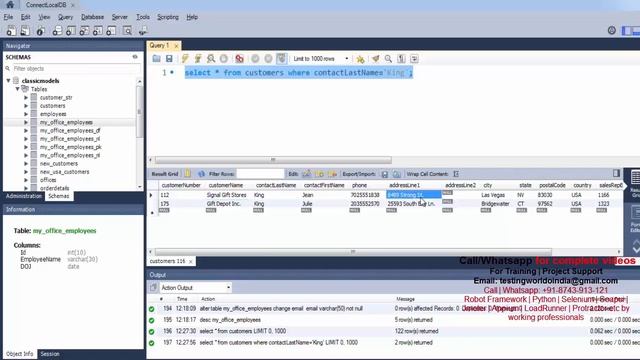Image resolution: width=640 pixels, height=360 pixels.
Task: Create new view toolbar icon
Action: (84, 31)
